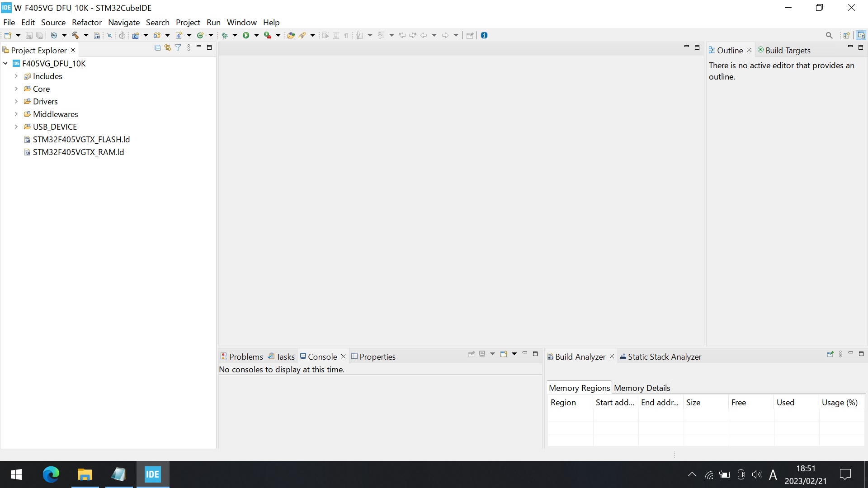Viewport: 868px width, 488px height.
Task: Click the Skip All Breakpoints toolbar icon
Action: tap(109, 35)
